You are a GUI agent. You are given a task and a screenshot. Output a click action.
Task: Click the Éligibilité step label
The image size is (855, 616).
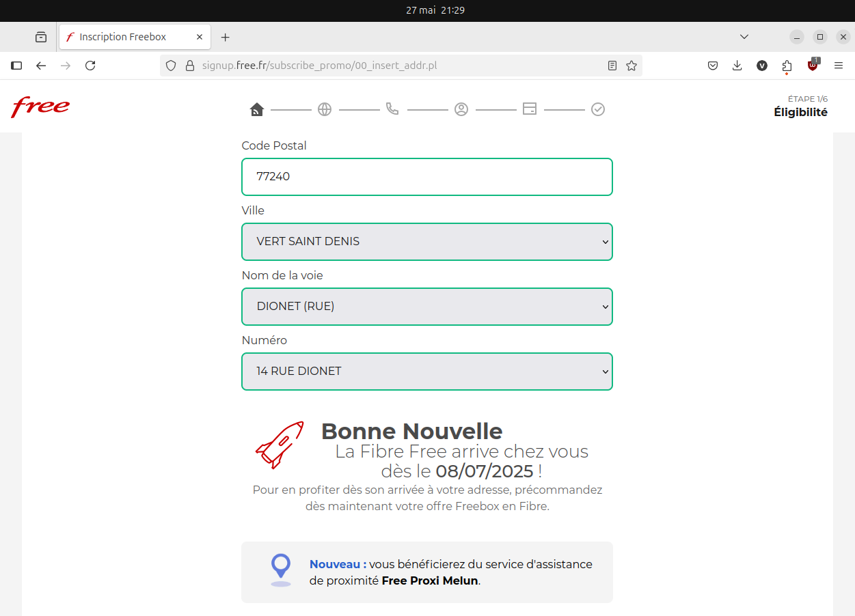coord(800,113)
